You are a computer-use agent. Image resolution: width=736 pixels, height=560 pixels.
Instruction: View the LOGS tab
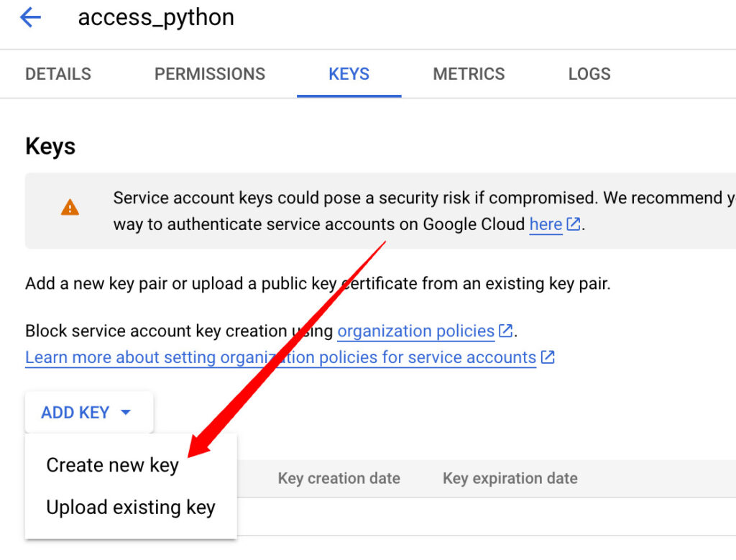(589, 74)
